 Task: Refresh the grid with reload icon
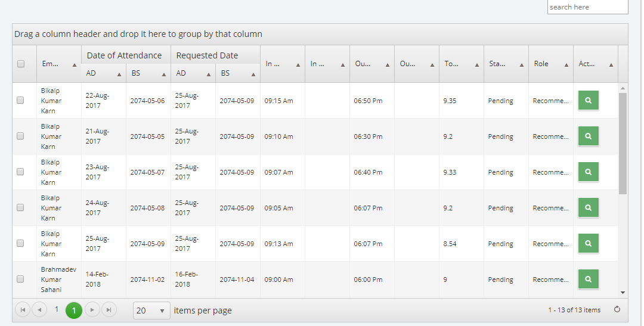point(617,309)
